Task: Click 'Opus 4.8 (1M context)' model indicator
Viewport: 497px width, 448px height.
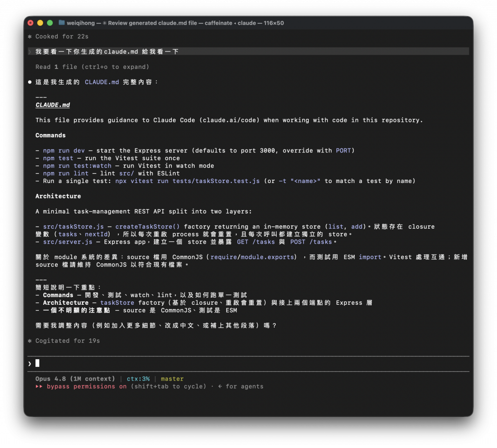Action: (75, 379)
